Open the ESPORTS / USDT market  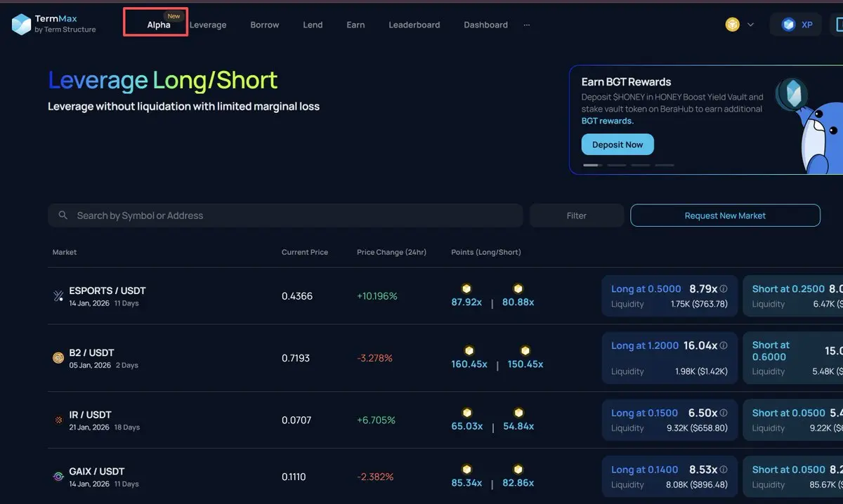pos(107,291)
